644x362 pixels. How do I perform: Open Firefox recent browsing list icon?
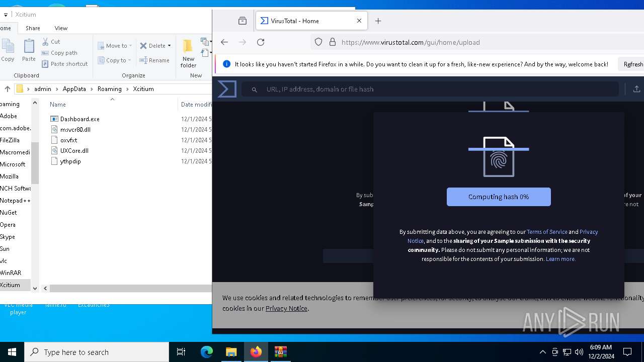pyautogui.click(x=243, y=21)
